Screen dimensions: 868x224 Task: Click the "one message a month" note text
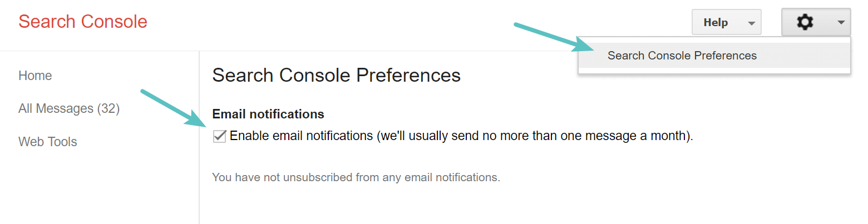pyautogui.click(x=629, y=136)
